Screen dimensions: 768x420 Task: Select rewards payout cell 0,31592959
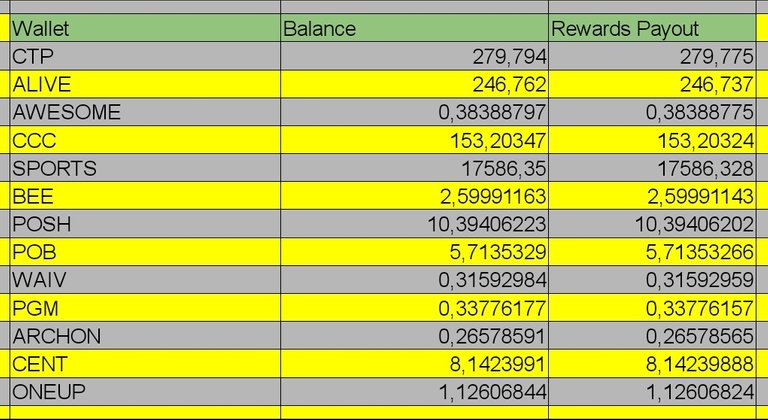pyautogui.click(x=652, y=280)
